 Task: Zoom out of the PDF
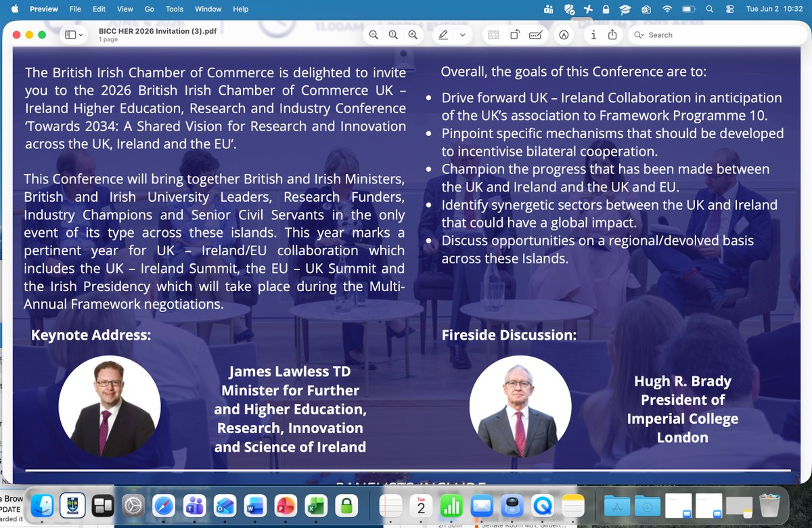click(374, 35)
